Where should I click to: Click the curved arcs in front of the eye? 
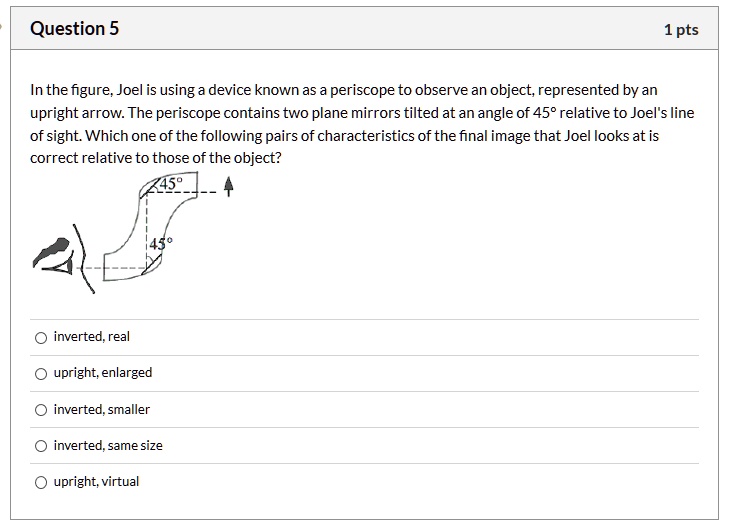(x=83, y=265)
